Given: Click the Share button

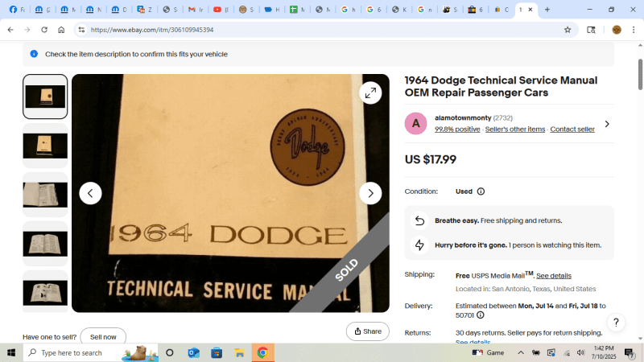Looking at the screenshot, I should click(368, 331).
